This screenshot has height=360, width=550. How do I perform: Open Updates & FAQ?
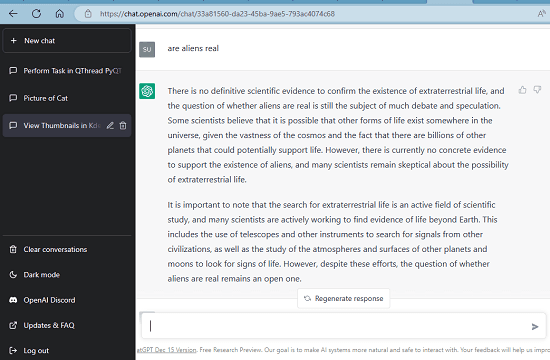pos(67,325)
